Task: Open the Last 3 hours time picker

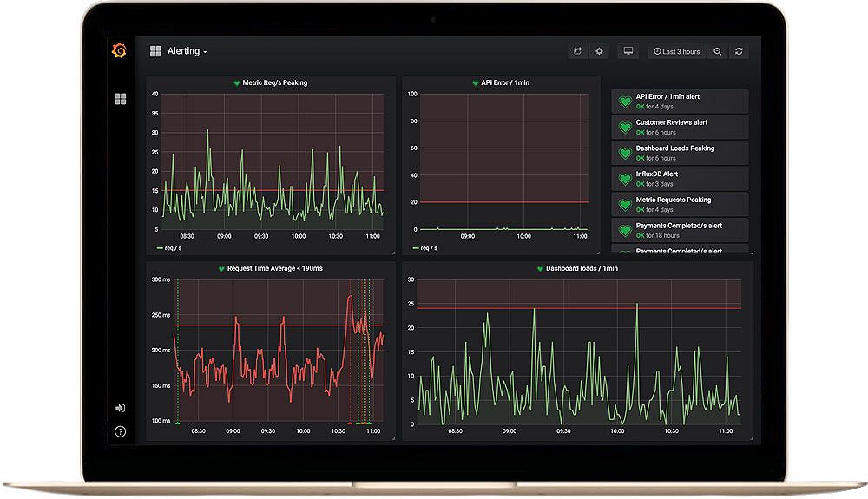Action: [676, 51]
